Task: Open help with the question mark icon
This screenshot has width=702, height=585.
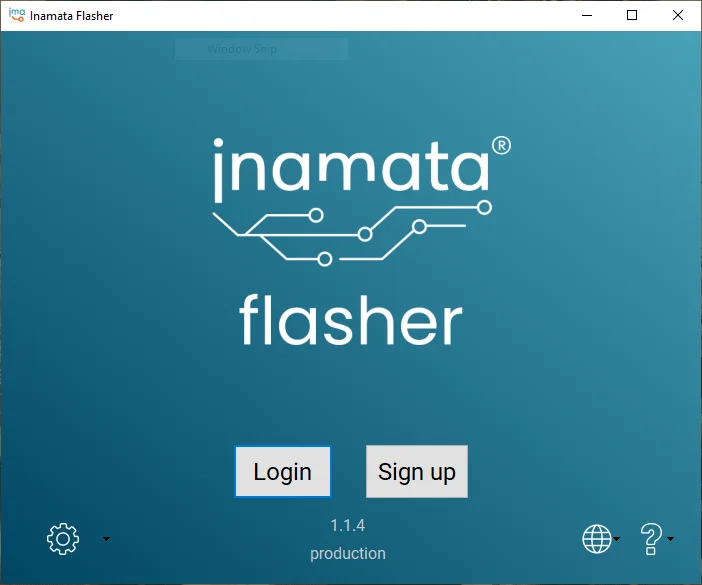Action: pyautogui.click(x=651, y=539)
